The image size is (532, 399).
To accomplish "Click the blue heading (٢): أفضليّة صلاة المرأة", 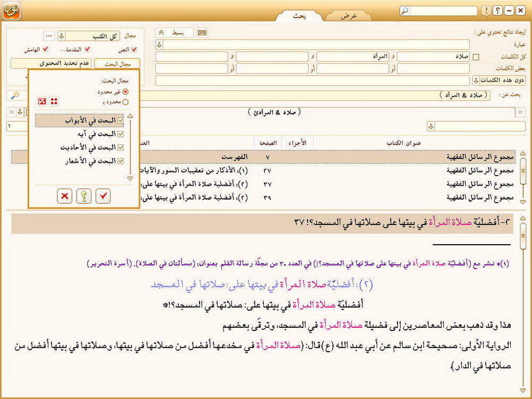I will 262,284.
